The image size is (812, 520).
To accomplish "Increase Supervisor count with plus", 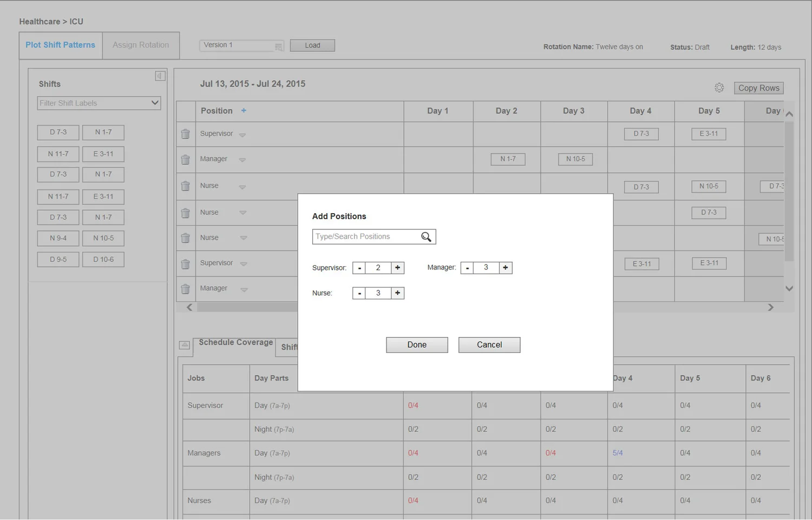I will [397, 268].
